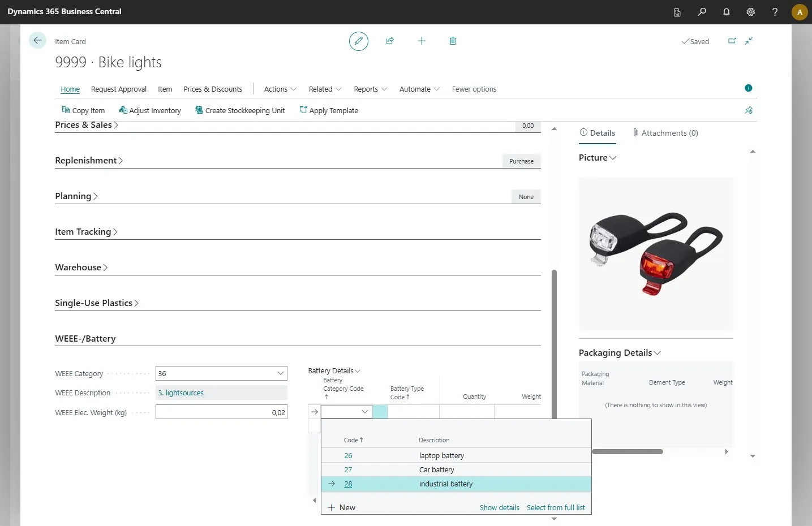Click main page vertical scrollbar

pyautogui.click(x=555, y=344)
